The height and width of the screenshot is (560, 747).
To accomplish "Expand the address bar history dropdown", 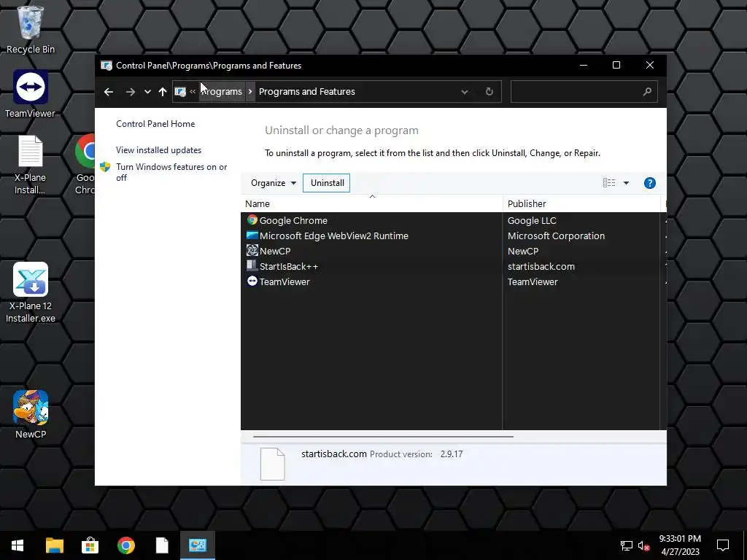I will coord(465,91).
